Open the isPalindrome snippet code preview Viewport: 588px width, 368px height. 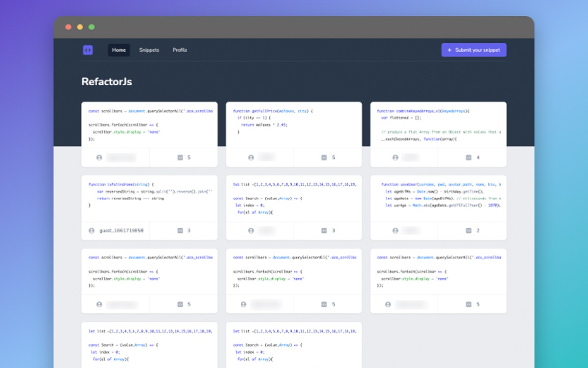tap(149, 198)
